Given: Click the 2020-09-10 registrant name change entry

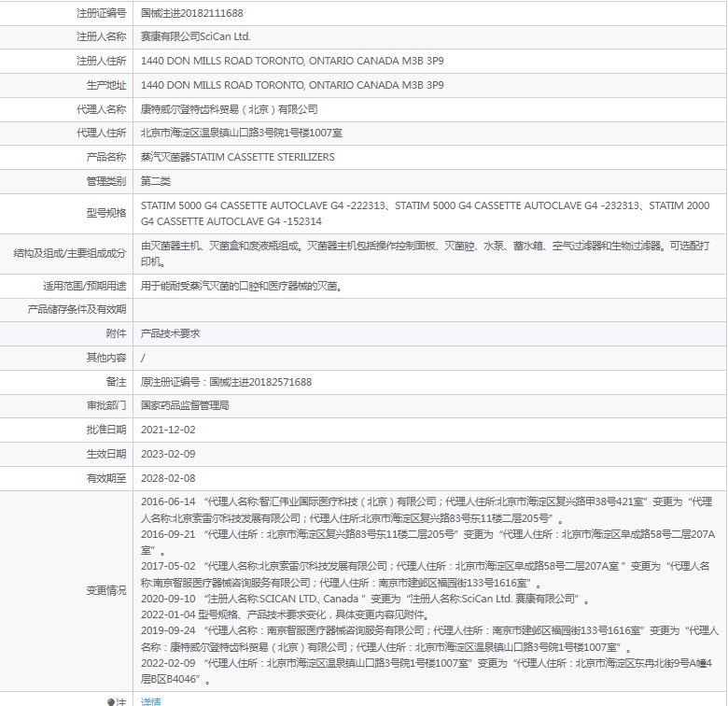Looking at the screenshot, I should click(x=365, y=599).
